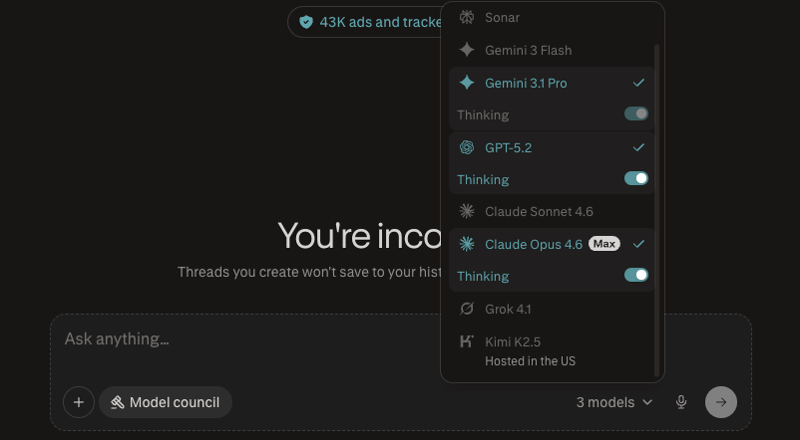Click the GPT-5.2 logo icon
The image size is (800, 440).
point(467,148)
